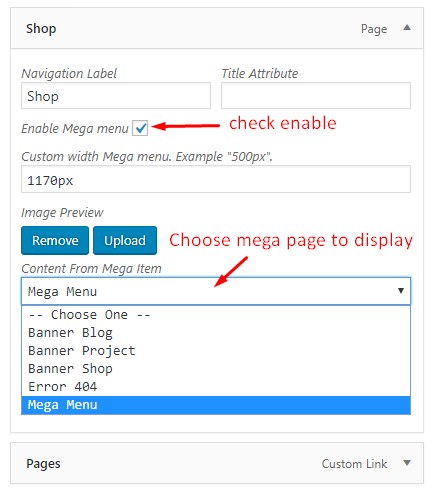Pick the Error 404 option
435x489 pixels.
click(x=216, y=387)
